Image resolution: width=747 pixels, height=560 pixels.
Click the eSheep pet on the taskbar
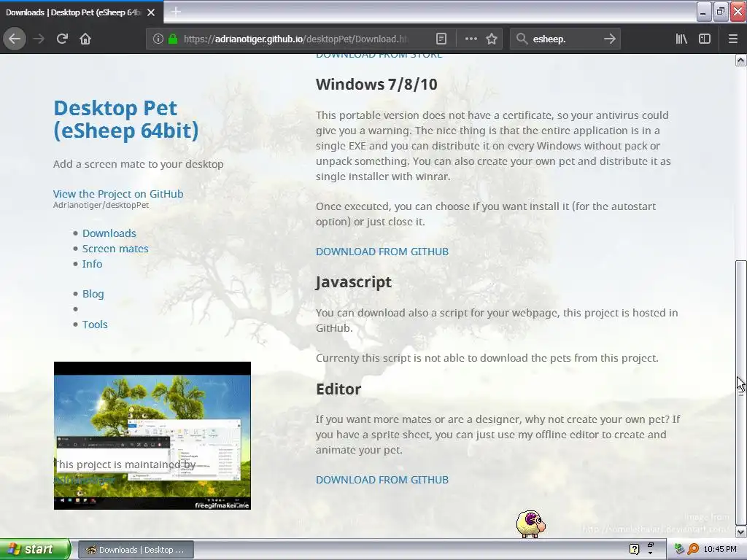(531, 524)
